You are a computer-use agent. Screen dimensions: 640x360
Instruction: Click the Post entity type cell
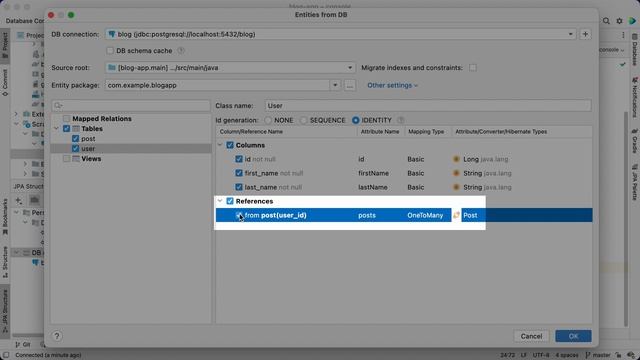pyautogui.click(x=470, y=215)
